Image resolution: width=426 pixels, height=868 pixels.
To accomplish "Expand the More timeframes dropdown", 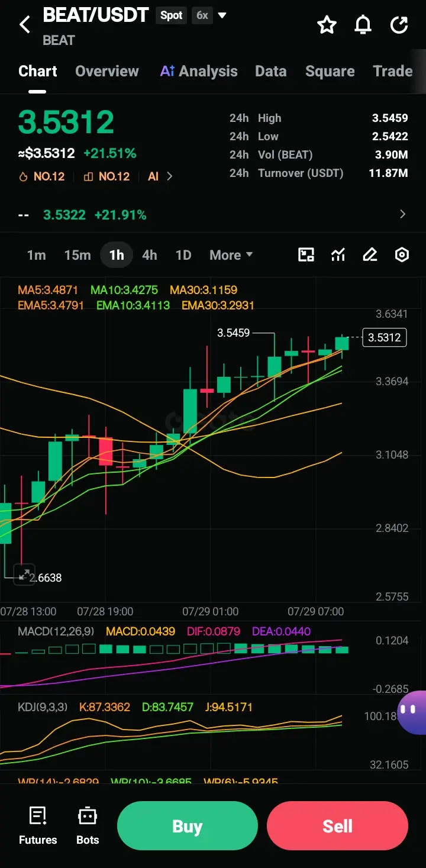I will [x=231, y=255].
